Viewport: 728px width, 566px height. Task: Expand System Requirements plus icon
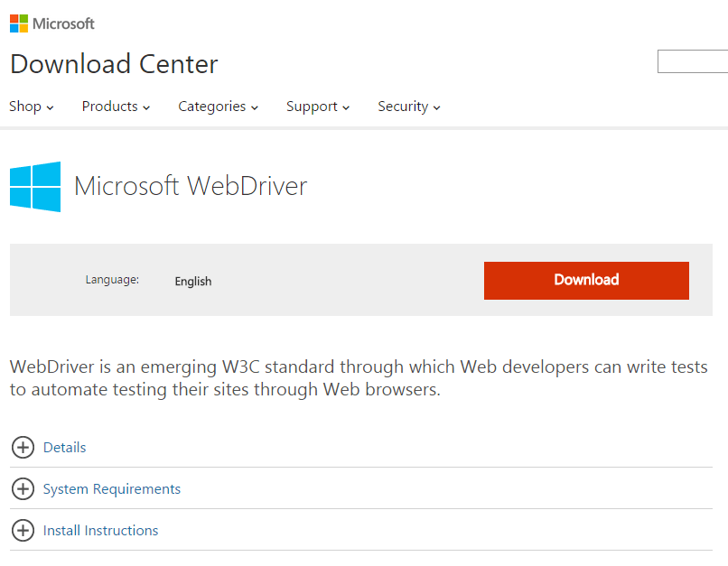[x=23, y=489]
